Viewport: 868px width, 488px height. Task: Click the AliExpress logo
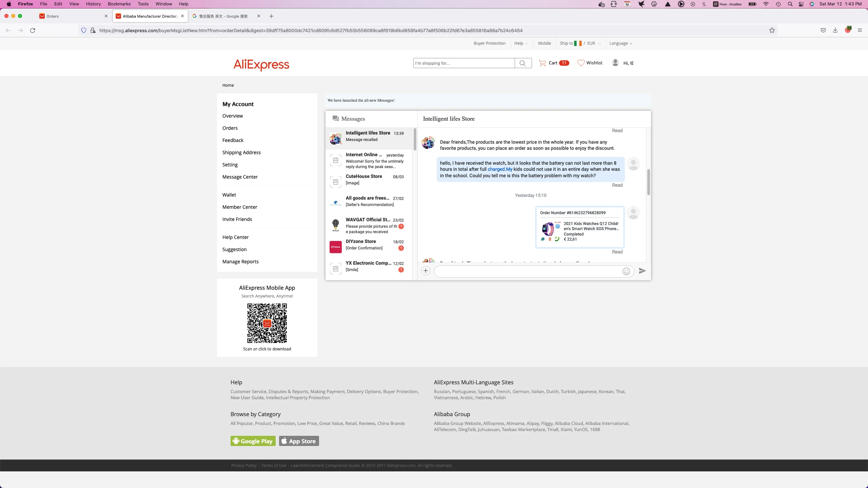(x=261, y=64)
